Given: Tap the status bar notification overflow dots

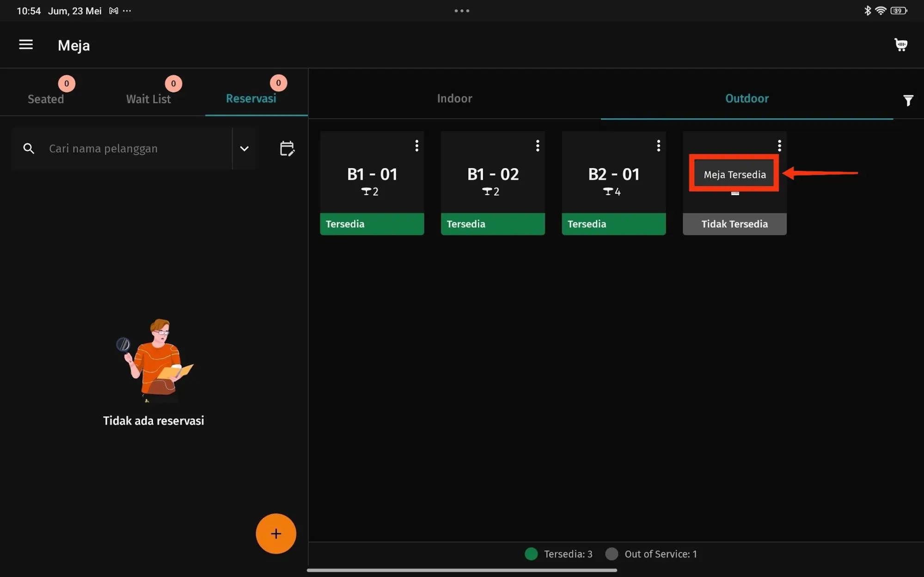Looking at the screenshot, I should pos(127,11).
